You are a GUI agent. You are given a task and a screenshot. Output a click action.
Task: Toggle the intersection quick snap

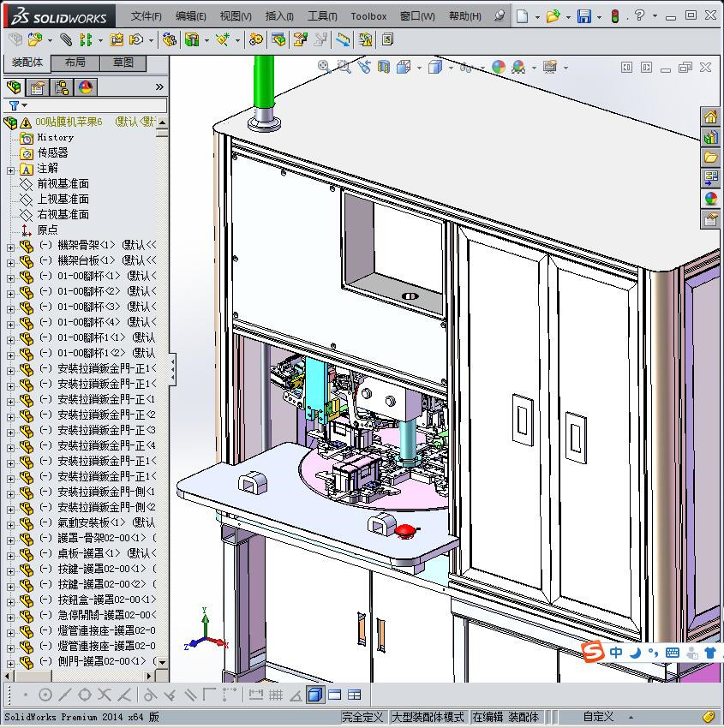105,695
